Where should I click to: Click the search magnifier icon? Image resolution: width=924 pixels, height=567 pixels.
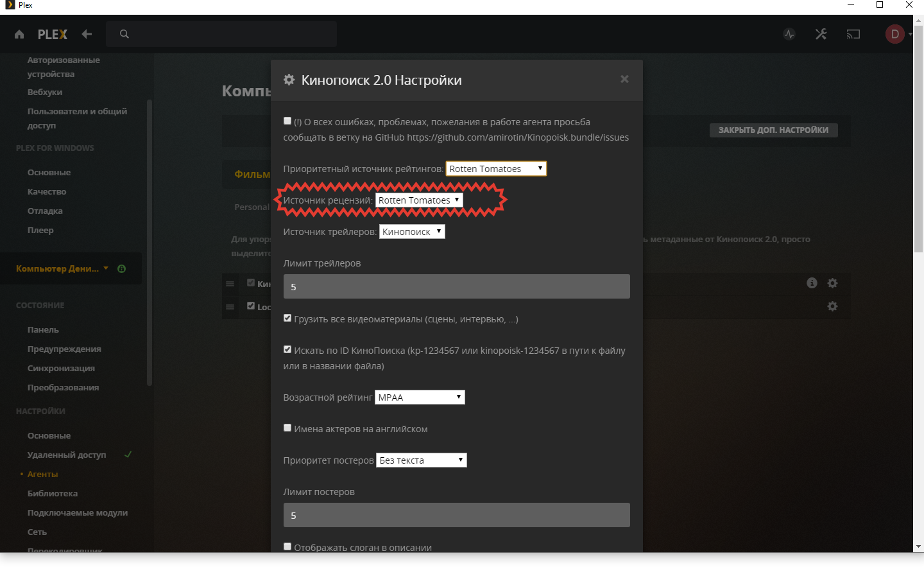pyautogui.click(x=124, y=34)
